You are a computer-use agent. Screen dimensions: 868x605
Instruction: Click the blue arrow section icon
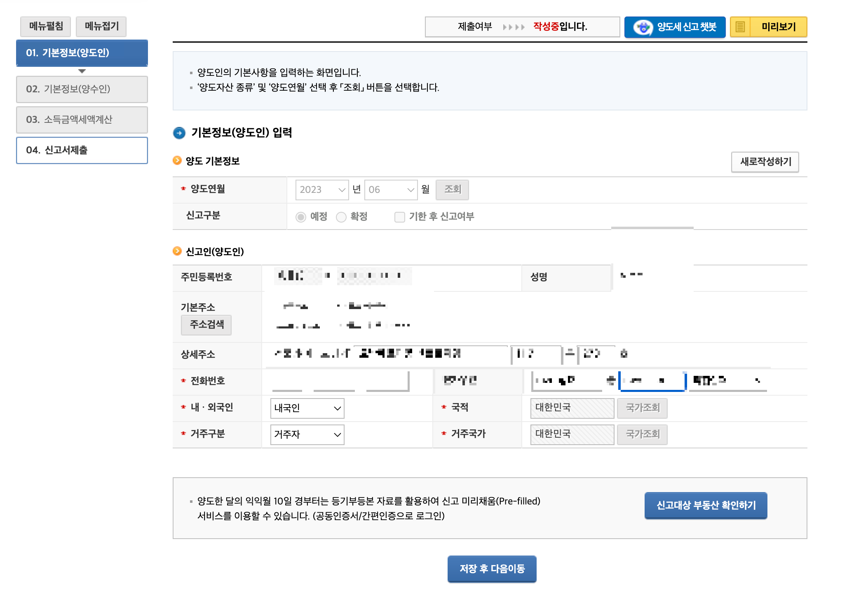pos(179,133)
